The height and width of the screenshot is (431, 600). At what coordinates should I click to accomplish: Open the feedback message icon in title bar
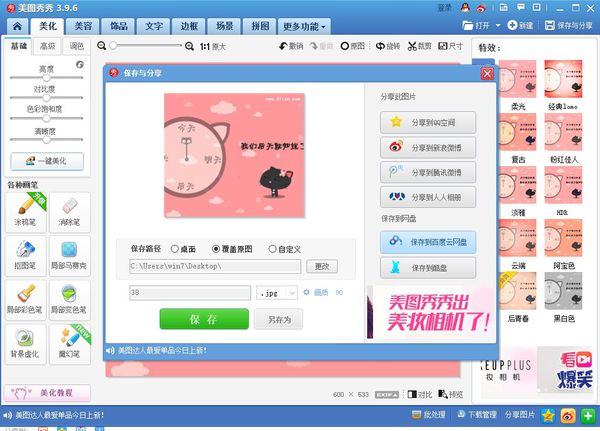pos(521,7)
